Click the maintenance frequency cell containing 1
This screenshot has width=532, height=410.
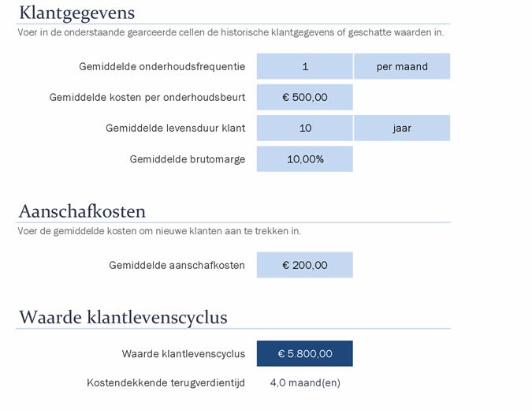click(x=304, y=66)
